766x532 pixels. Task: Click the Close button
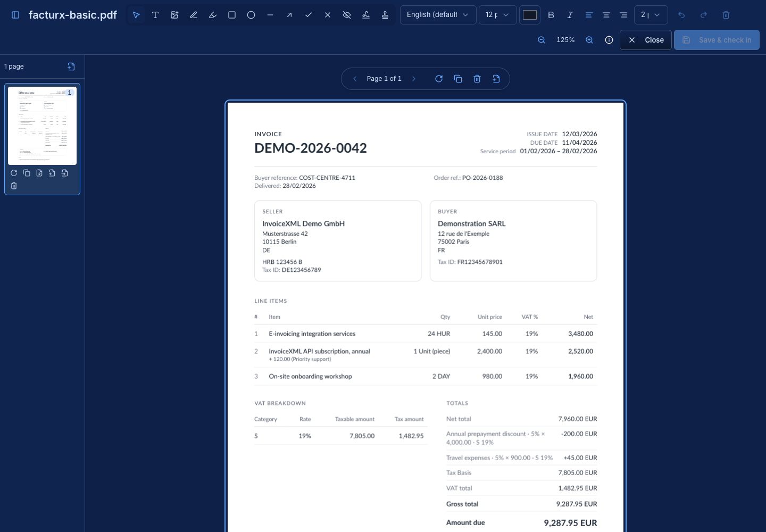(x=646, y=40)
